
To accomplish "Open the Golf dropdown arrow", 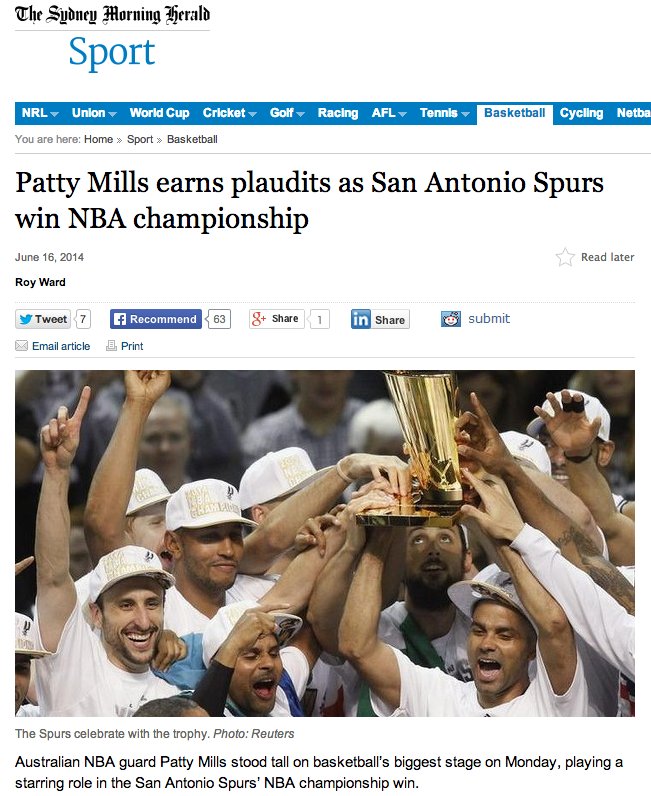I will click(x=301, y=114).
